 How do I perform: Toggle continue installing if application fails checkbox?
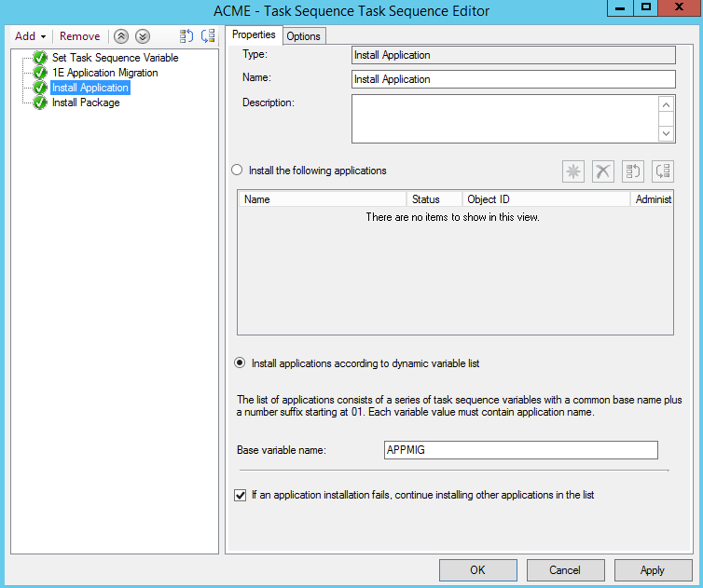click(x=241, y=495)
